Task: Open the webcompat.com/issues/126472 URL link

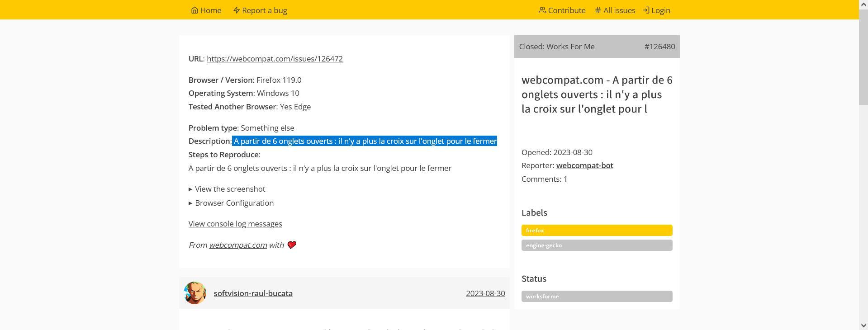Action: (x=275, y=59)
